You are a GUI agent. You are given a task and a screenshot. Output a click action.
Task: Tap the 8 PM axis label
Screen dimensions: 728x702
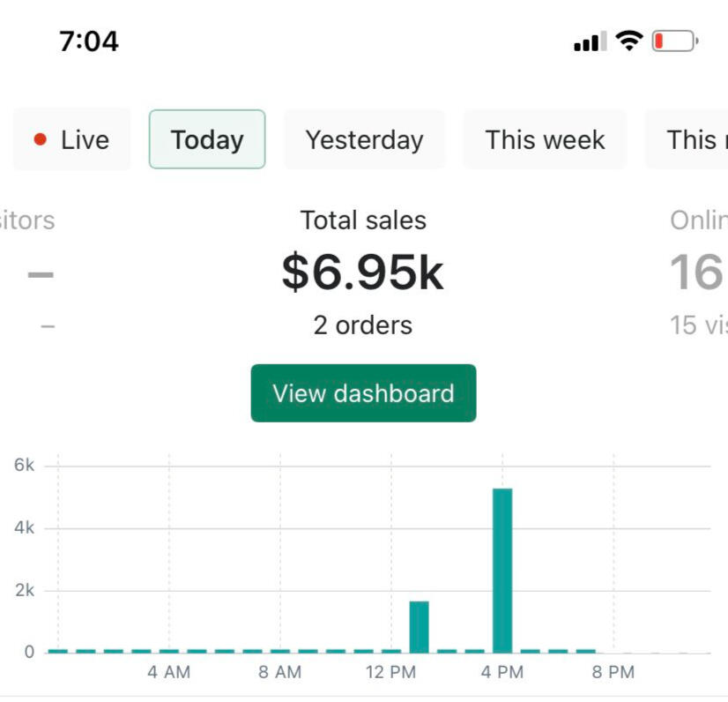pyautogui.click(x=613, y=673)
